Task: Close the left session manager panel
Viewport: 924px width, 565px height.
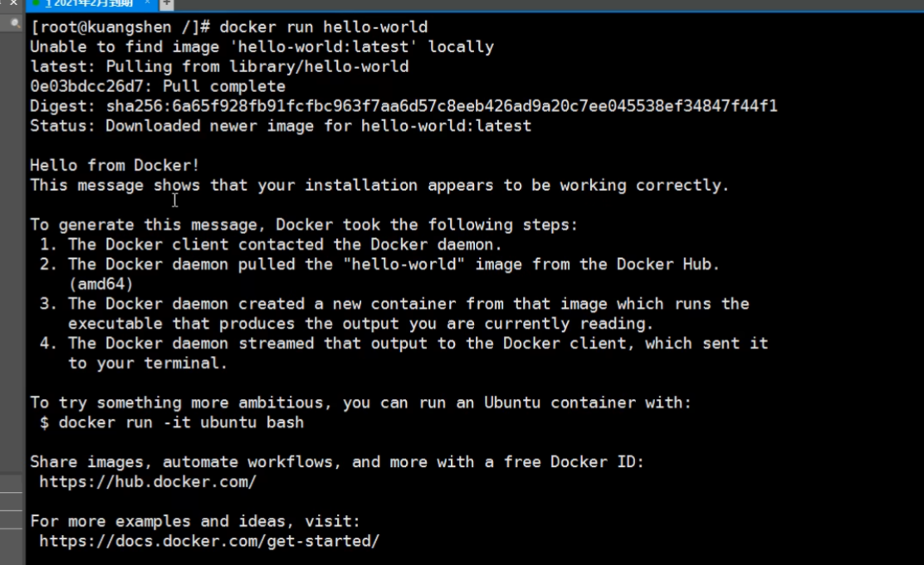Action: pos(13,3)
